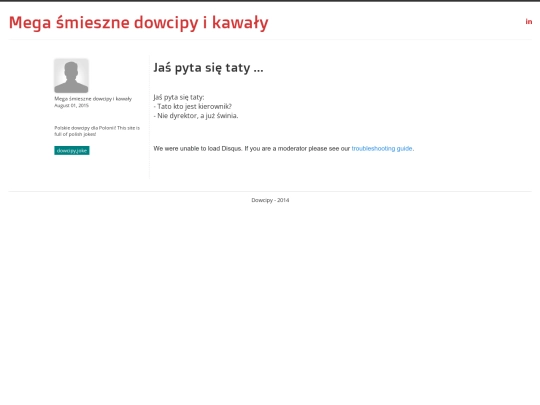Image resolution: width=540 pixels, height=405 pixels.
Task: Click the date 'August 01, 2015'
Action: [x=71, y=105]
